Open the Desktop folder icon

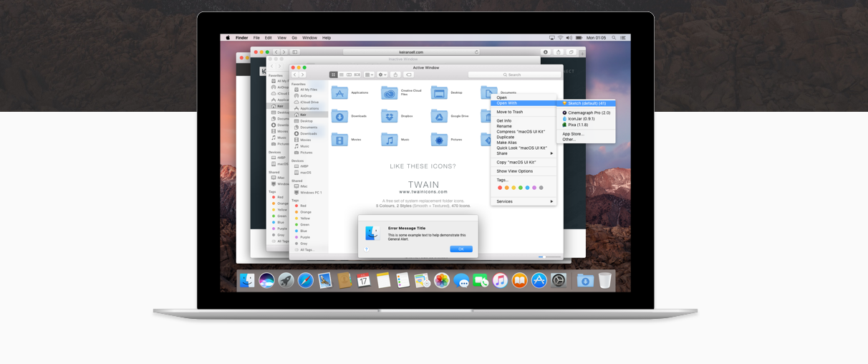point(439,92)
